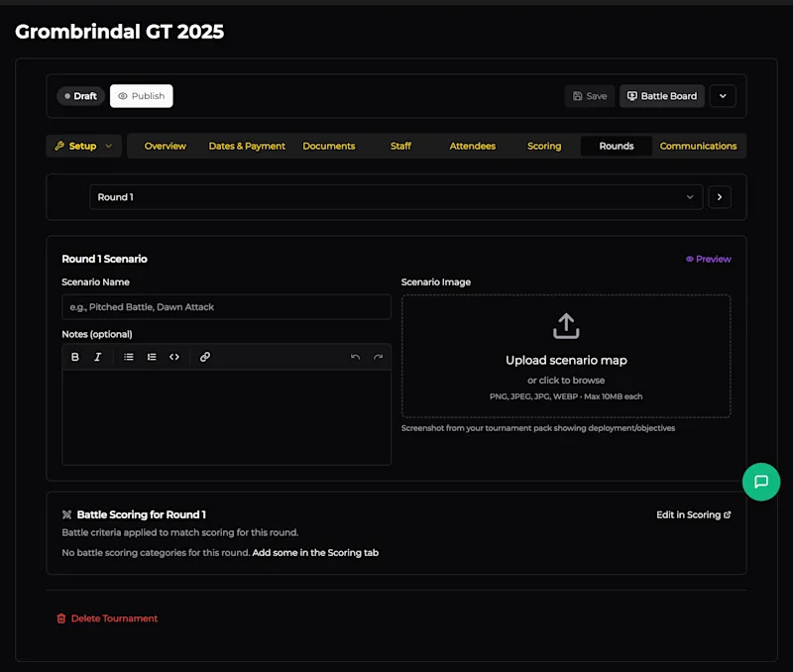793x672 pixels.
Task: Open the Scoring tab
Action: 544,146
